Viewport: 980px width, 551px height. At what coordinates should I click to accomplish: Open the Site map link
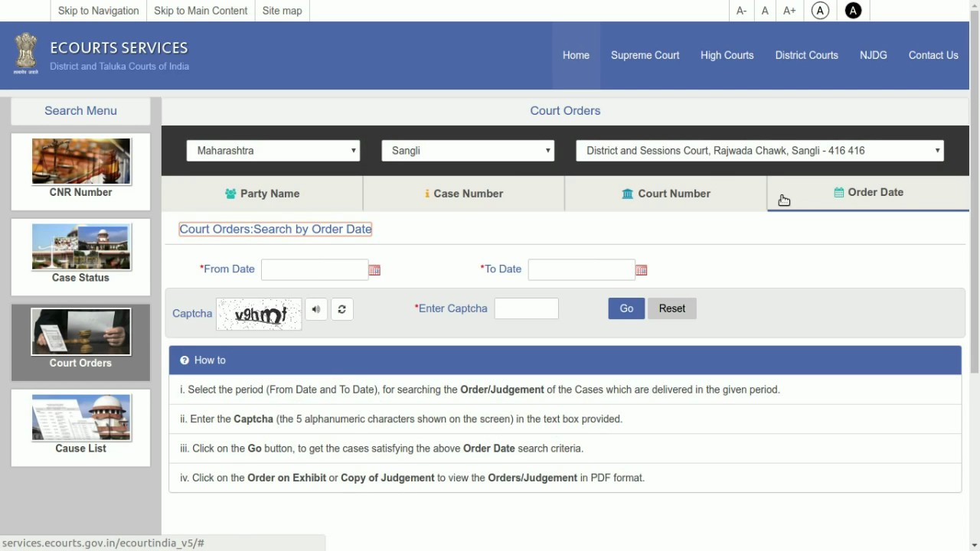(282, 11)
